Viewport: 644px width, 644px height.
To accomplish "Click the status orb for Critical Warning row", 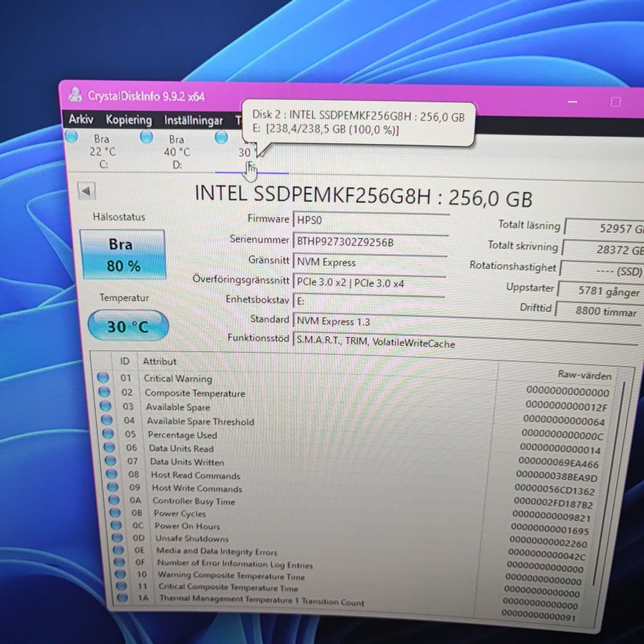I will (x=103, y=377).
